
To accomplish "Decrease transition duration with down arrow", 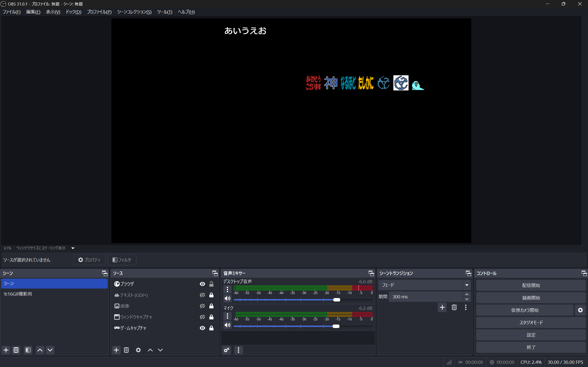I will coord(467,299).
